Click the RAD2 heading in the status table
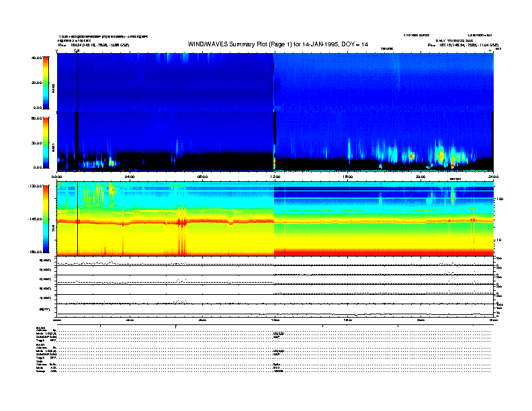532x411 pixels. (41, 328)
